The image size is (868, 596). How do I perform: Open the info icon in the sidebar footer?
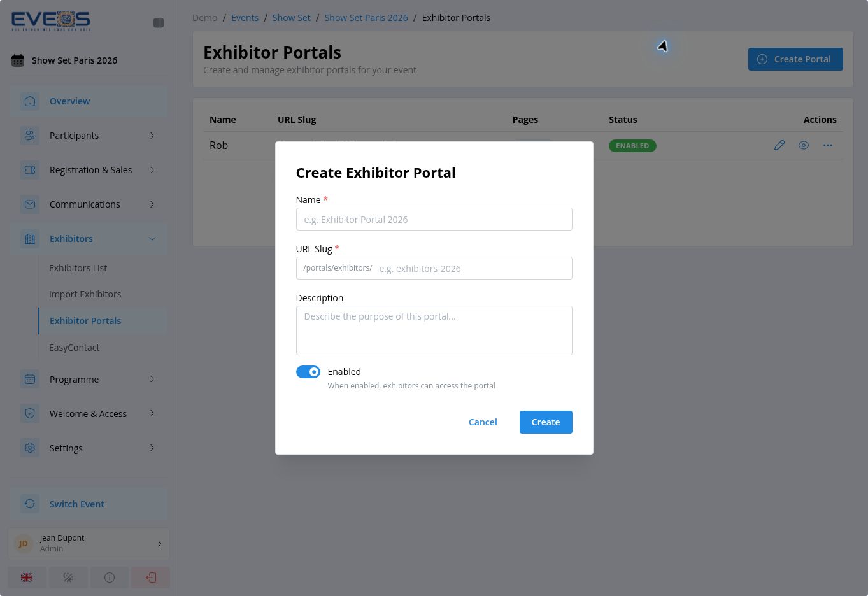[x=110, y=578]
